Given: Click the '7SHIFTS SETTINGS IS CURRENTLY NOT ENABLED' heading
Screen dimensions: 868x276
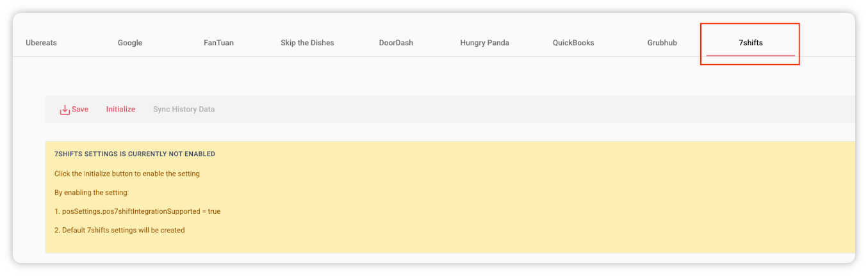Looking at the screenshot, I should click(135, 154).
